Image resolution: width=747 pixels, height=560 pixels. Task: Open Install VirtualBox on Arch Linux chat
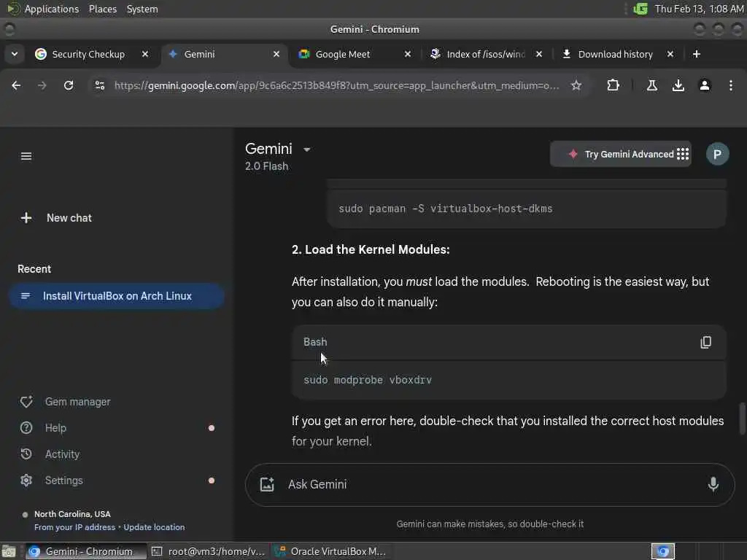[117, 296]
